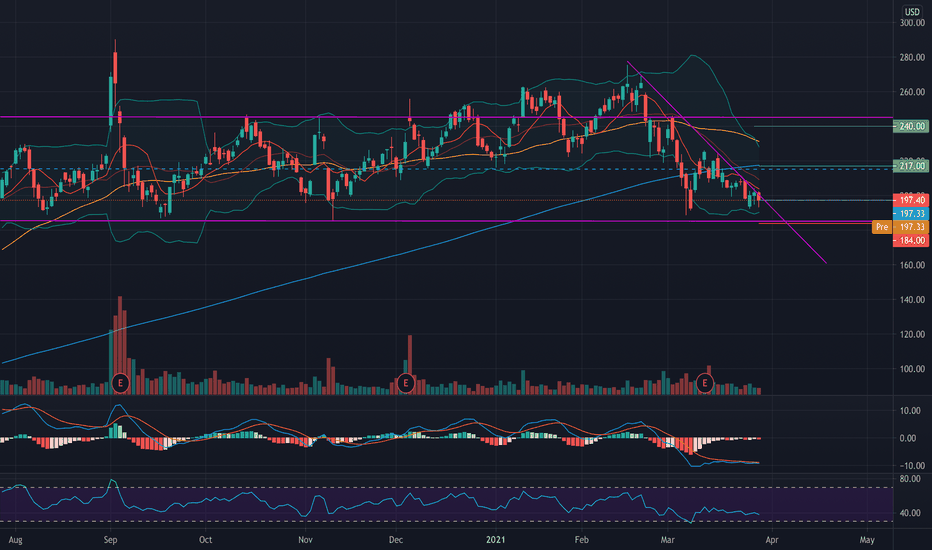
Task: Select the green 217.00 price label
Action: click(911, 166)
